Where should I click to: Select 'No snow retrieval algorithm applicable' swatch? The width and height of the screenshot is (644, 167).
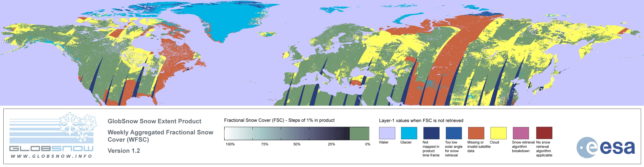[x=544, y=133]
